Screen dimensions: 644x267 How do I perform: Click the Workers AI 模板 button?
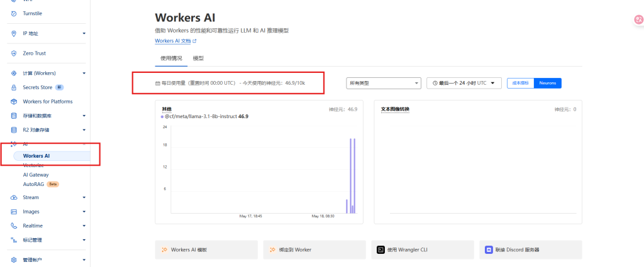pyautogui.click(x=206, y=249)
